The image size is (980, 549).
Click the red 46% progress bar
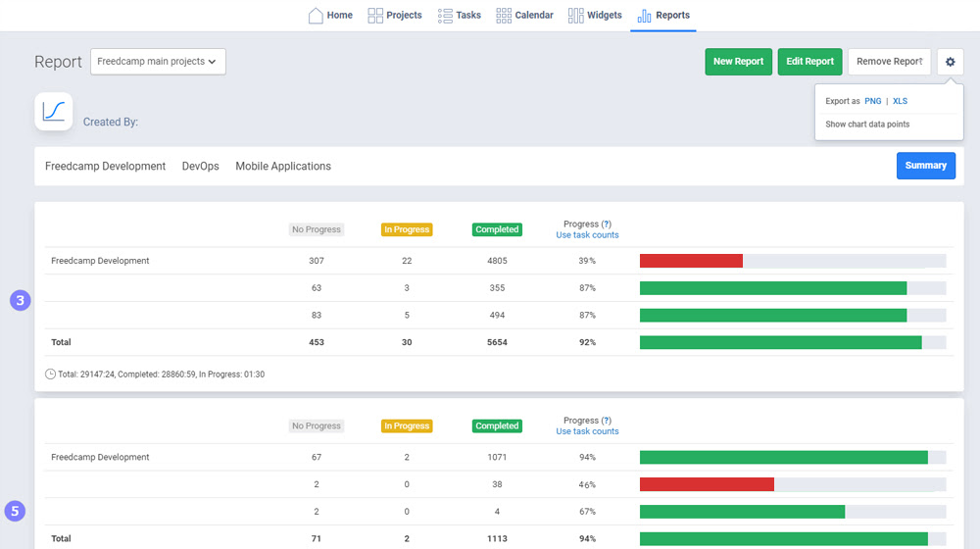707,484
